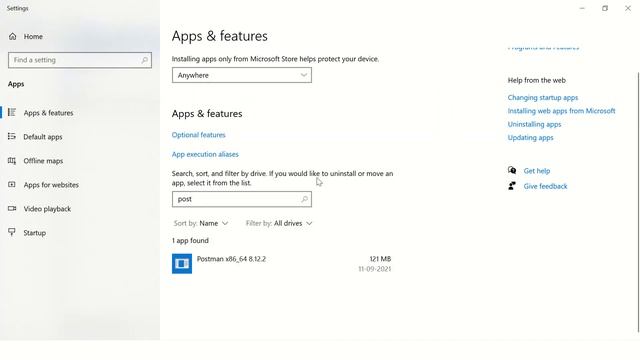Click the Give feedback person icon
The height and width of the screenshot is (360, 640).
[x=512, y=186]
